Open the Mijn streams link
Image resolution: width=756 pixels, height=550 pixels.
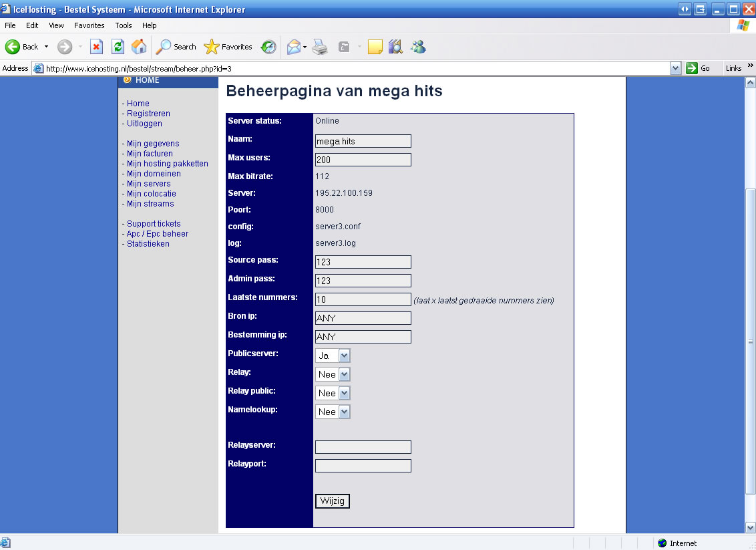pos(150,204)
